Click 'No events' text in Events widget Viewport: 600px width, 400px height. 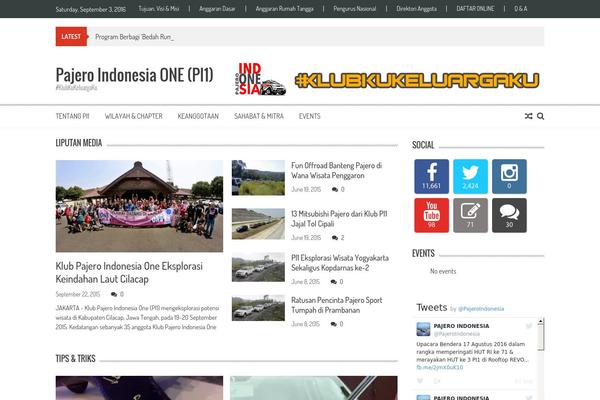pos(443,271)
